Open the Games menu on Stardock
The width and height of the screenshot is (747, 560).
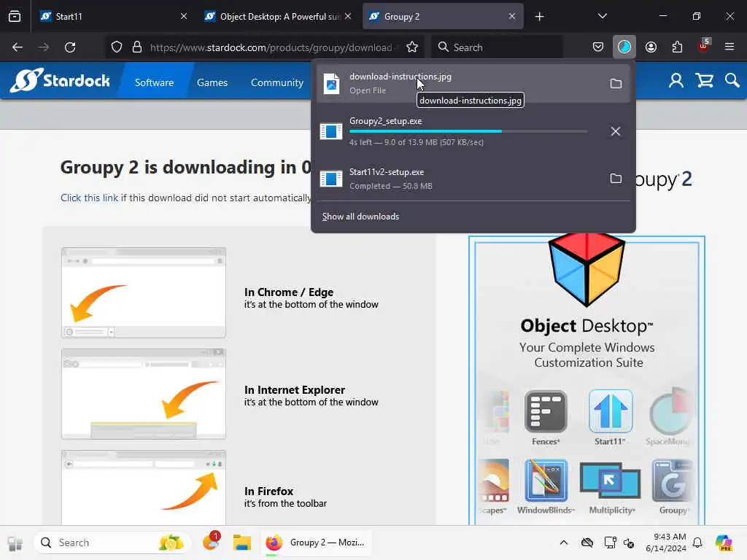point(212,82)
